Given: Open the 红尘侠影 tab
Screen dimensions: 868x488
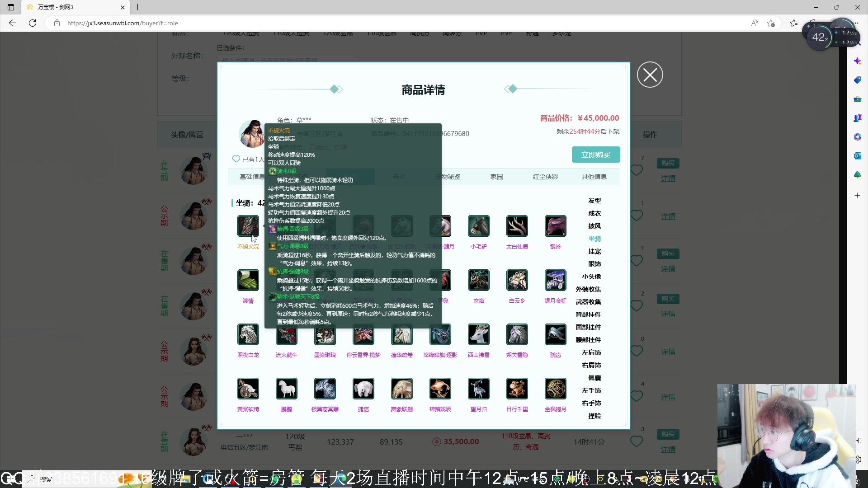Looking at the screenshot, I should pyautogui.click(x=545, y=177).
